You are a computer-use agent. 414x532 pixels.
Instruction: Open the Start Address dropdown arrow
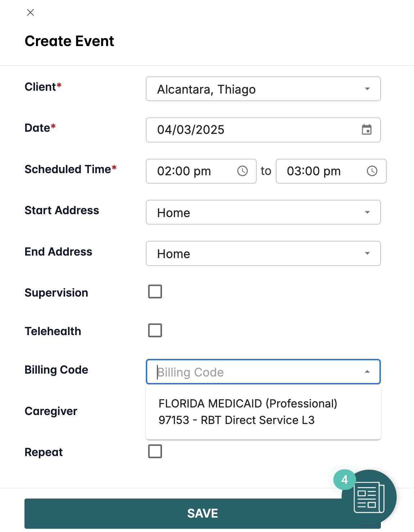367,212
